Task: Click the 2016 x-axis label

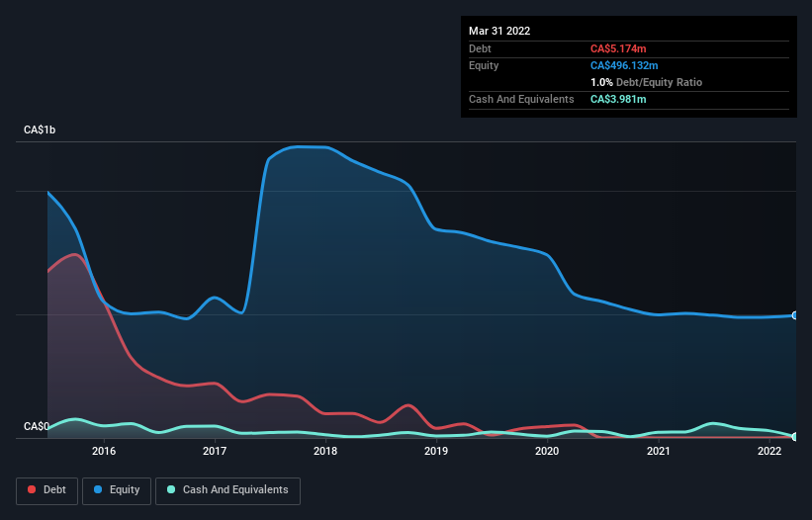Action: pos(104,451)
